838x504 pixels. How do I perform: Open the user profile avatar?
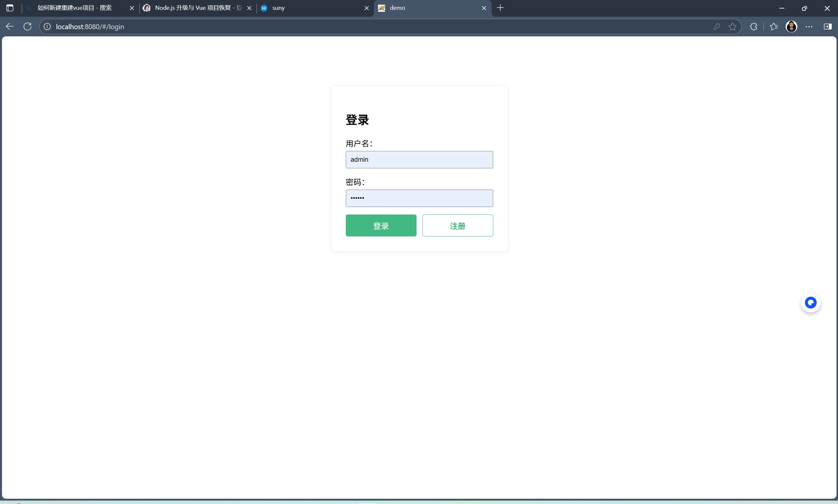791,27
